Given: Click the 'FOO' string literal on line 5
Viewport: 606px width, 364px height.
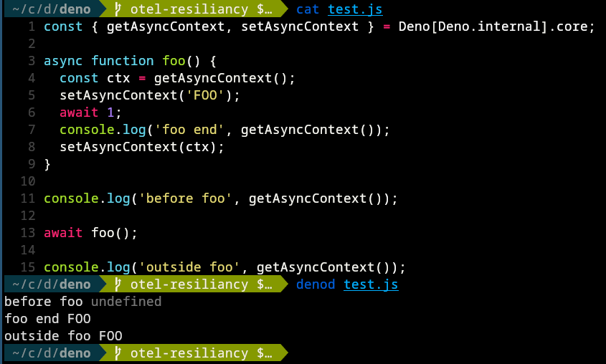Looking at the screenshot, I should 213,95.
